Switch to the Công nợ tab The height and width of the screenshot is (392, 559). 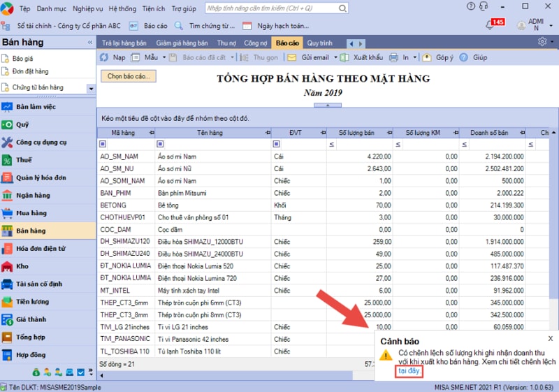tap(256, 43)
